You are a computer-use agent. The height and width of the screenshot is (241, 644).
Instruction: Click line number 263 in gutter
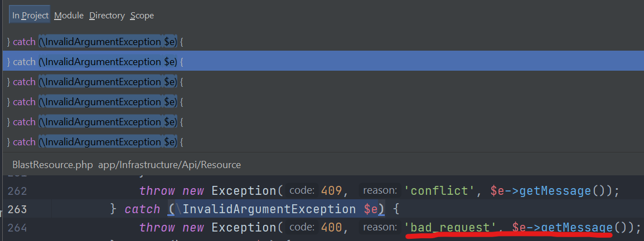tap(18, 209)
